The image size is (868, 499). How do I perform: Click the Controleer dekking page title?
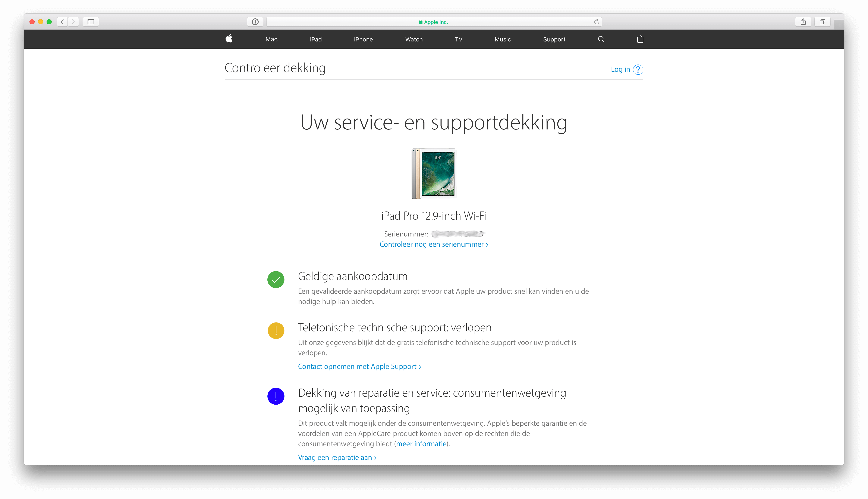point(275,68)
